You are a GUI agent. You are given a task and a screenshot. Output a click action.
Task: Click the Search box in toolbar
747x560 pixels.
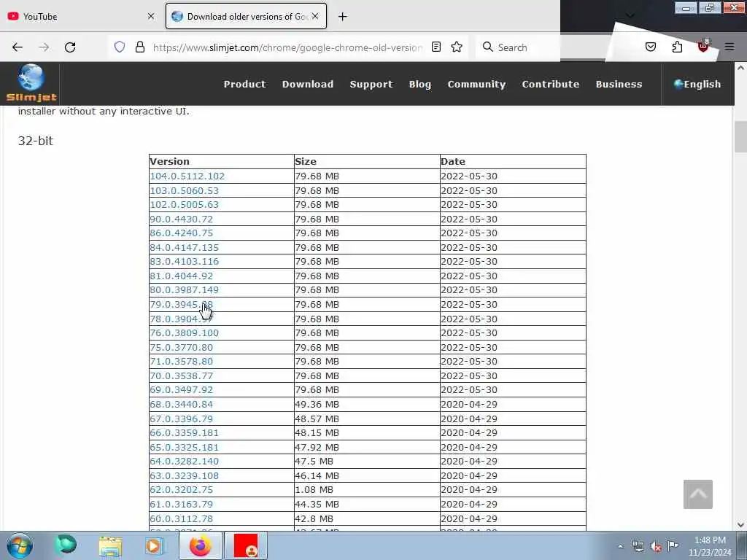[519, 47]
